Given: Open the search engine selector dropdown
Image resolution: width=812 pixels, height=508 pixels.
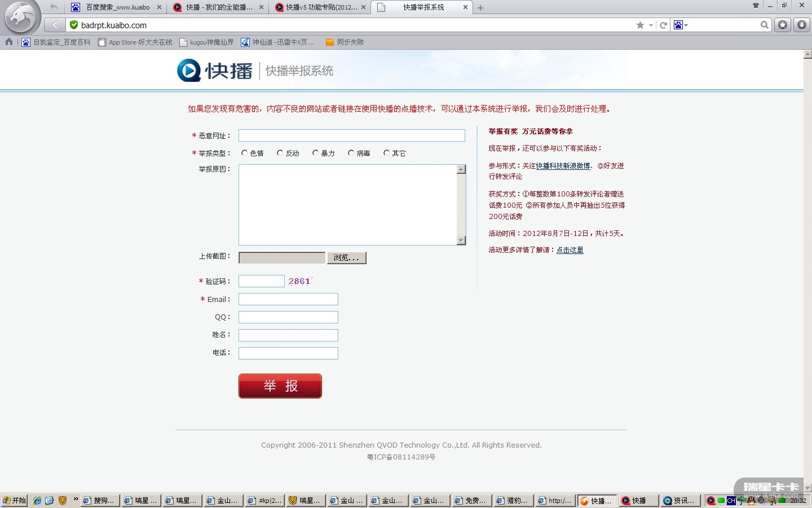Looking at the screenshot, I should coord(681,25).
